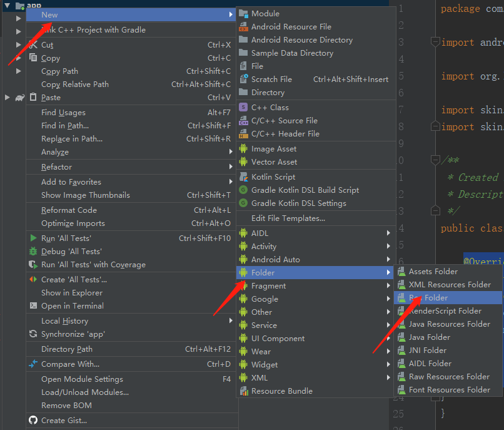Viewport: 504px width, 430px height.
Task: Fold the javadoc comment block on editor line 10
Action: 435,160
